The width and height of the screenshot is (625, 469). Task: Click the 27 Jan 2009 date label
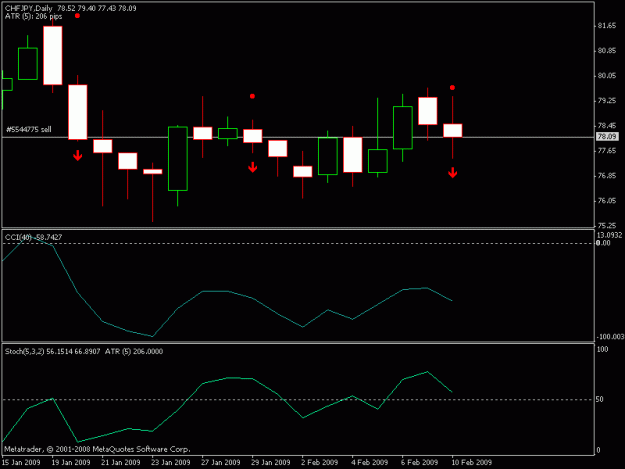221,463
